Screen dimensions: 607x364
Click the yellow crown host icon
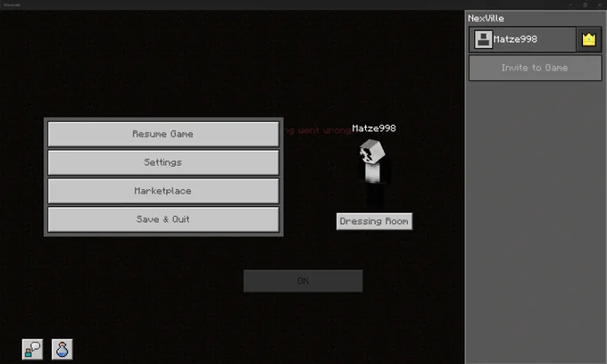pos(588,39)
